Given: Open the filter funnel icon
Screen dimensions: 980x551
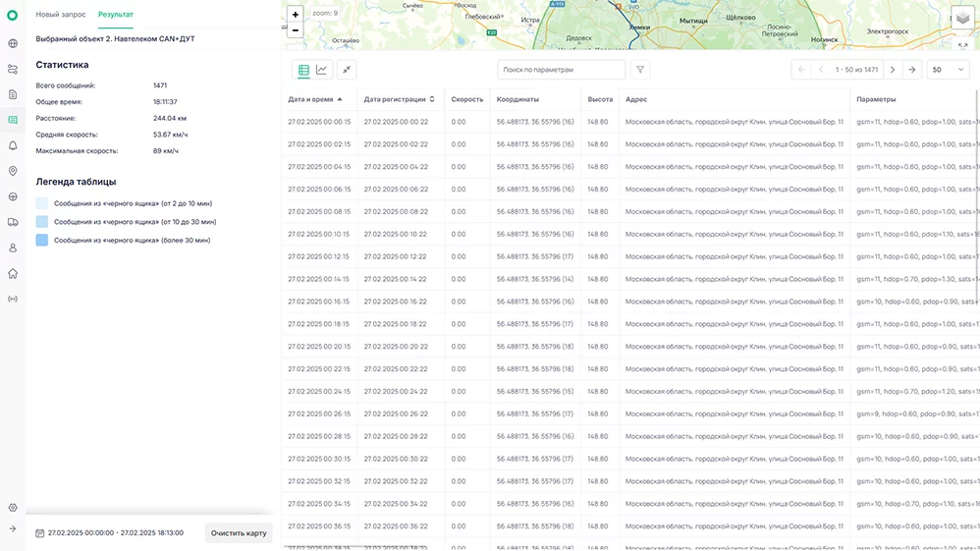Looking at the screenshot, I should pos(640,70).
